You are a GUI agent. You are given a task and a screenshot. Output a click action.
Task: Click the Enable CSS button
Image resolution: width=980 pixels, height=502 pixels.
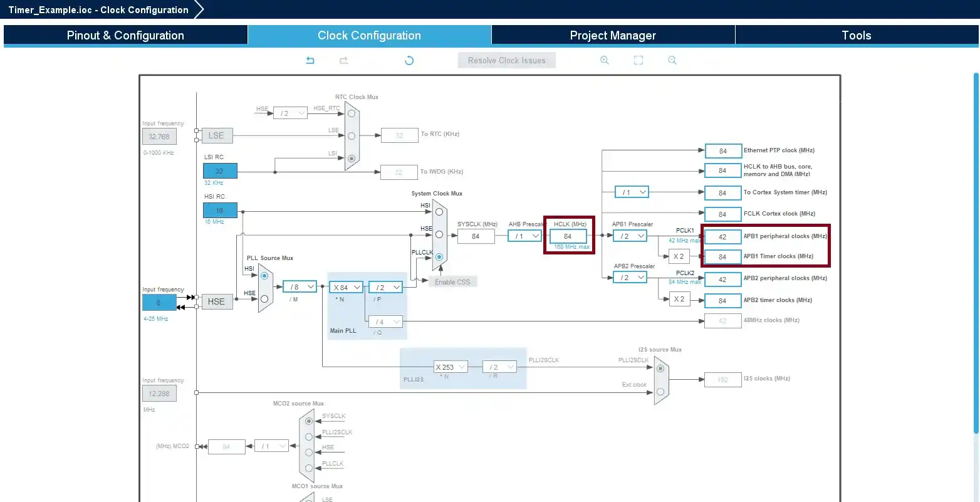(x=452, y=281)
